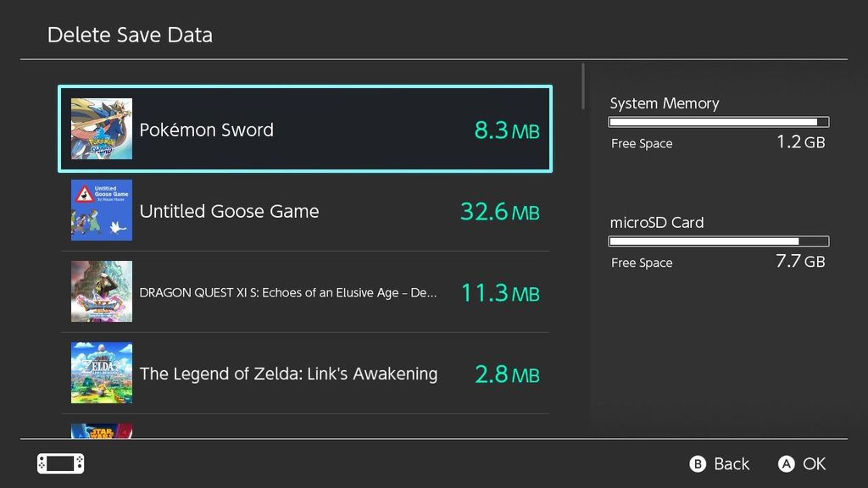Click the Untitled Goose Game icon

[x=102, y=210]
